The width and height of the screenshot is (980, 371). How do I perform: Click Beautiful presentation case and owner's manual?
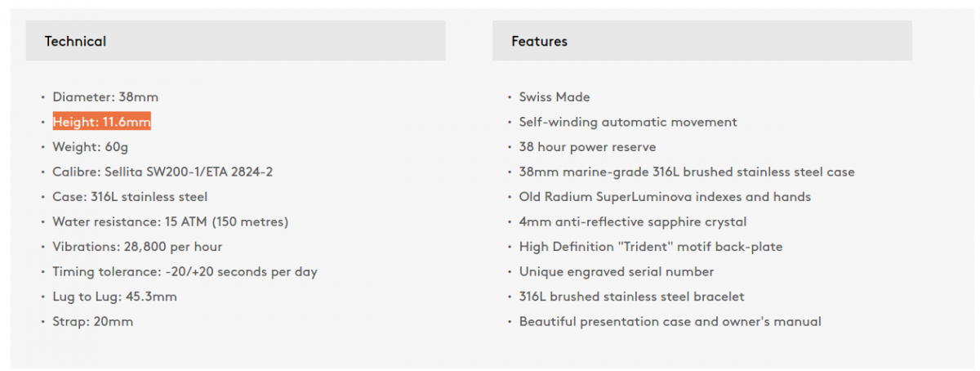670,322
